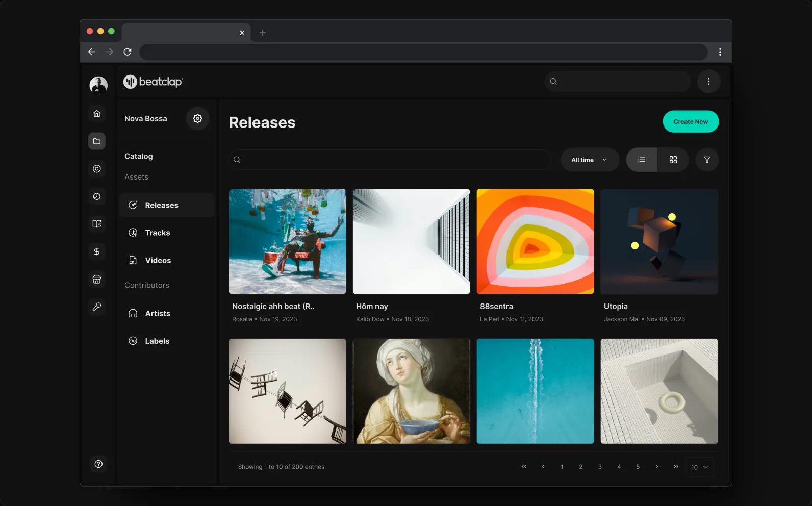Open the store icon in sidebar

tap(97, 279)
